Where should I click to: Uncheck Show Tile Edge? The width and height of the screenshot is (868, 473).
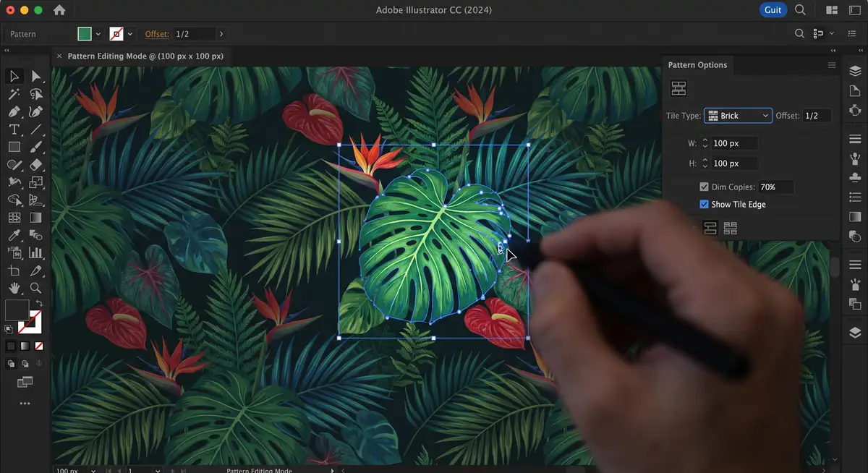pyautogui.click(x=704, y=205)
